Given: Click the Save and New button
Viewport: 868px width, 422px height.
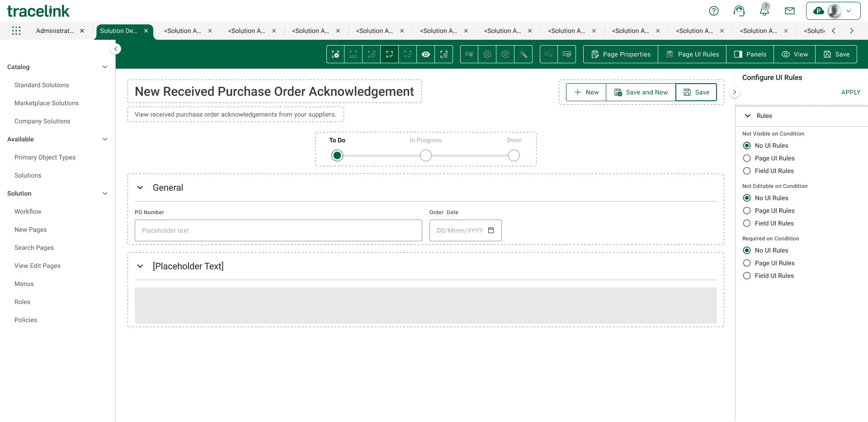Looking at the screenshot, I should pos(641,92).
